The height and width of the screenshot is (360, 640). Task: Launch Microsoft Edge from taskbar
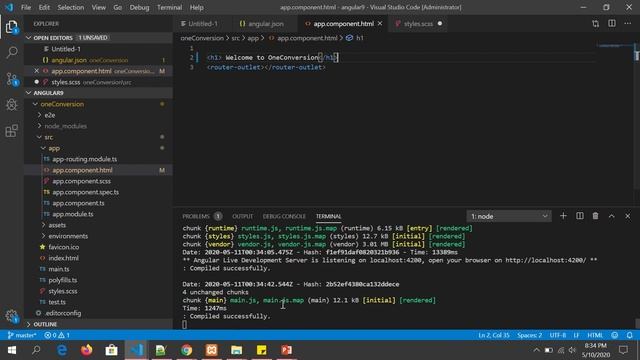tap(62, 350)
